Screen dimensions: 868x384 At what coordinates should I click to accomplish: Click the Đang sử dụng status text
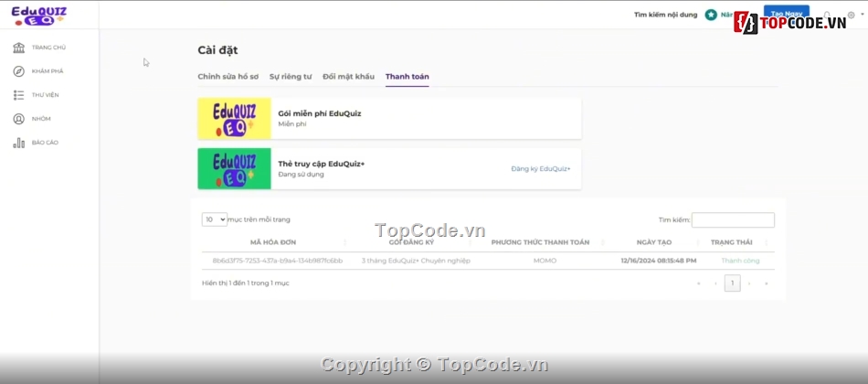coord(301,175)
